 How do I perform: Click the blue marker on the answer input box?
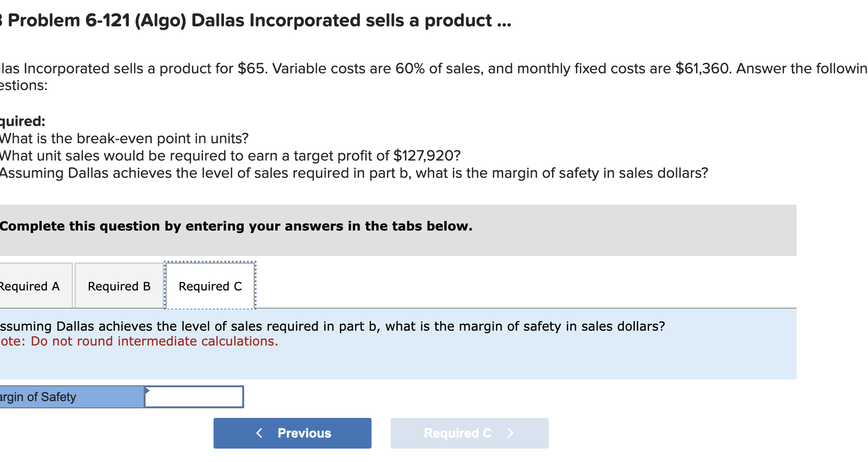click(147, 389)
